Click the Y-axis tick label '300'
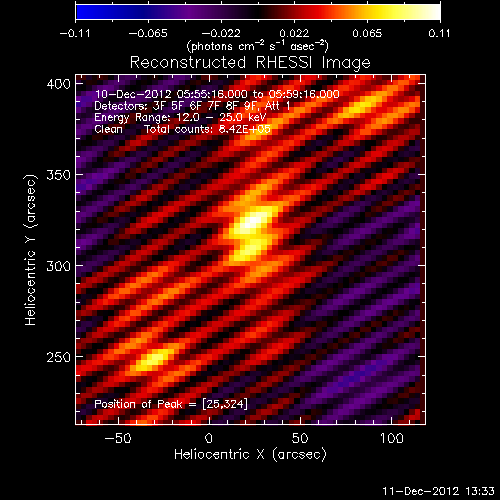Screen dimensions: 500x500 coord(59,266)
